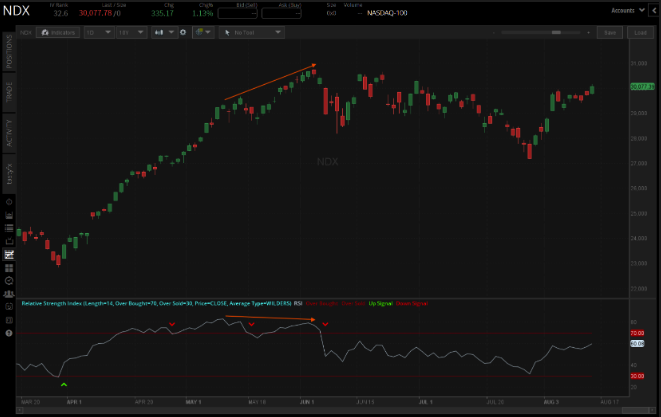Click the circular target icon in sidebar
The height and width of the screenshot is (417, 661).
pyautogui.click(x=9, y=202)
